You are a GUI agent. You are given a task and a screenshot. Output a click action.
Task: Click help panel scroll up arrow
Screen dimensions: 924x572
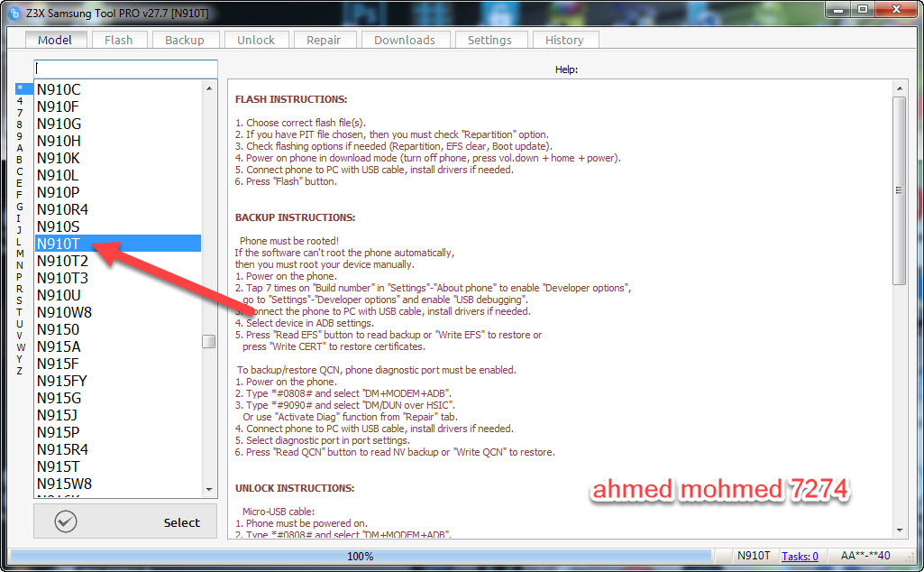[x=900, y=88]
